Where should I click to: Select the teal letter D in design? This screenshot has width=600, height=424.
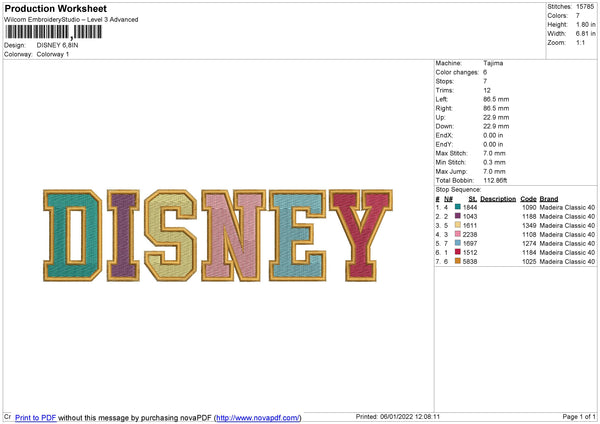click(57, 235)
